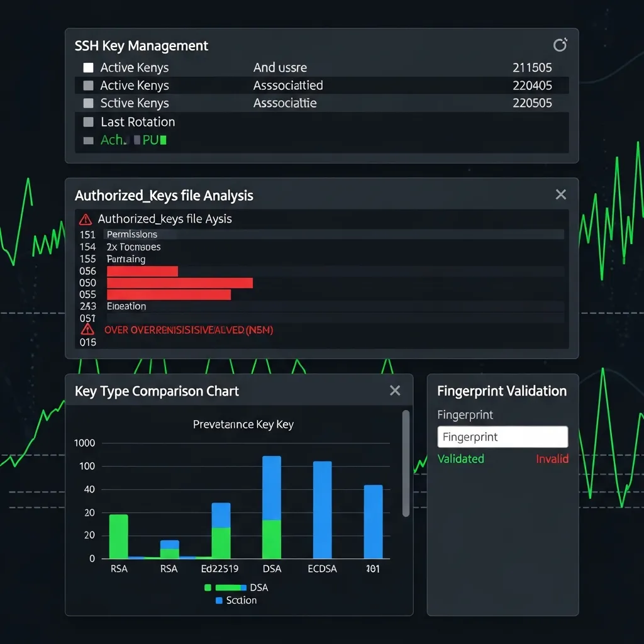This screenshot has height=644, width=644.
Task: Switch to the Key Type Comparison Chart panel
Action: (x=156, y=391)
